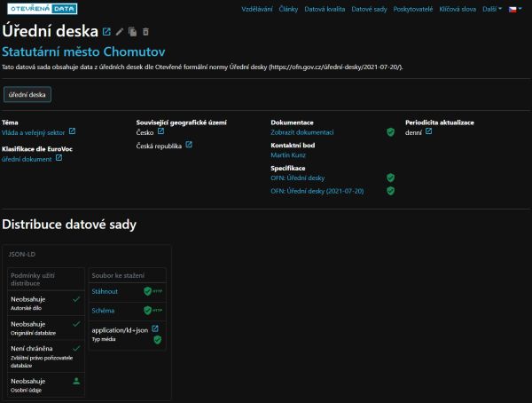Click the JSON-LD distribution header

21,254
